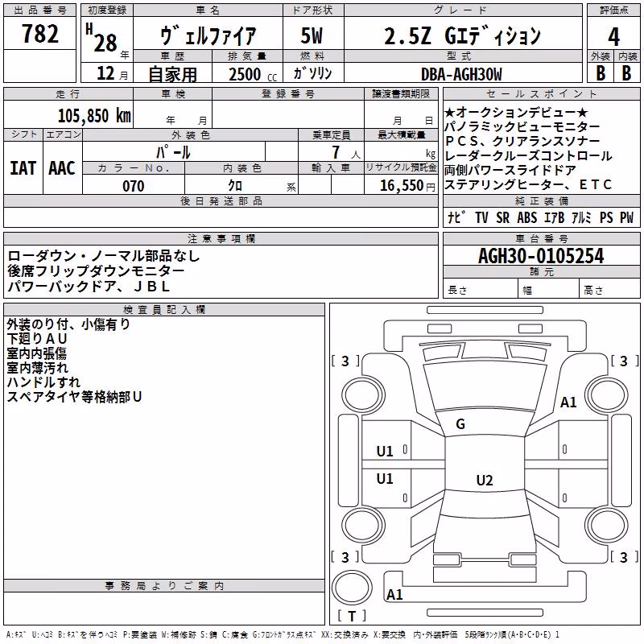Click color number 070
644x644 pixels.
click(x=133, y=186)
